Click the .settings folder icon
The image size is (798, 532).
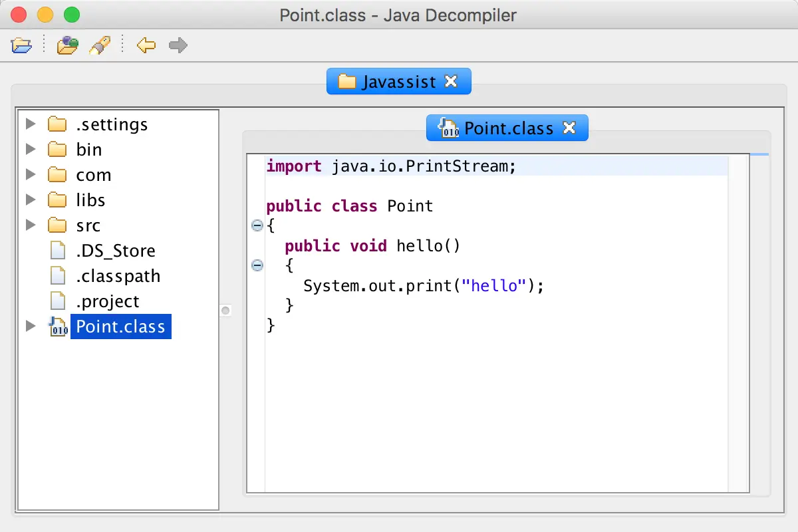[x=58, y=124]
